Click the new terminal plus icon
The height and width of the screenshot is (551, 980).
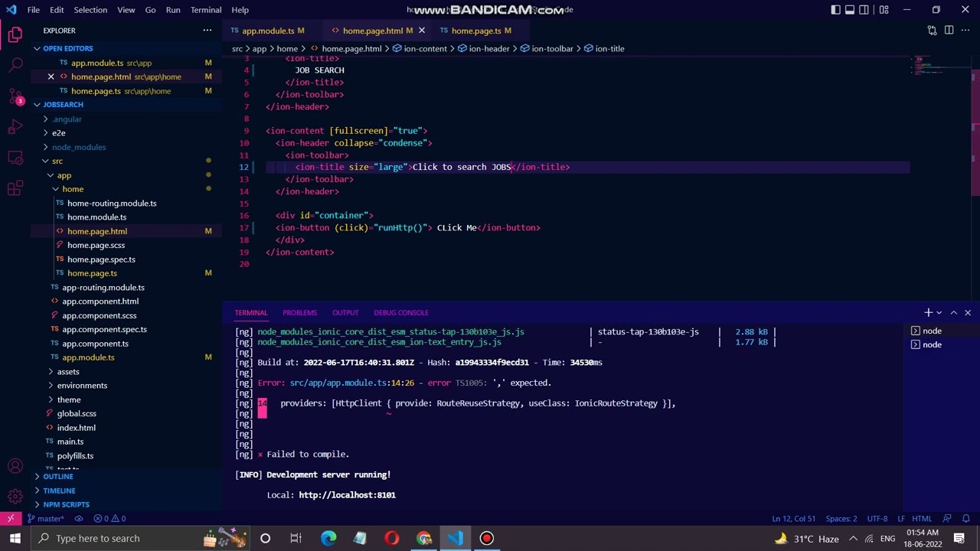(928, 312)
